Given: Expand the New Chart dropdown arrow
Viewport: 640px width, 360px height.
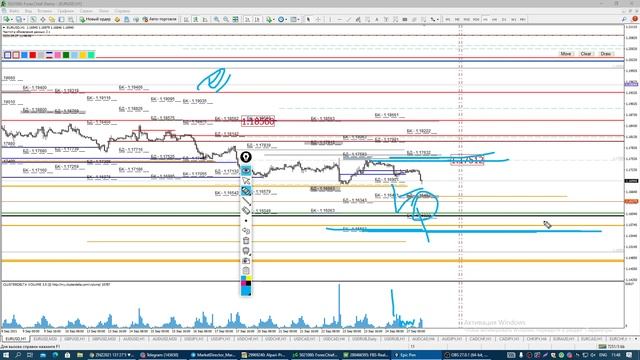Looking at the screenshot, I should [12, 19].
